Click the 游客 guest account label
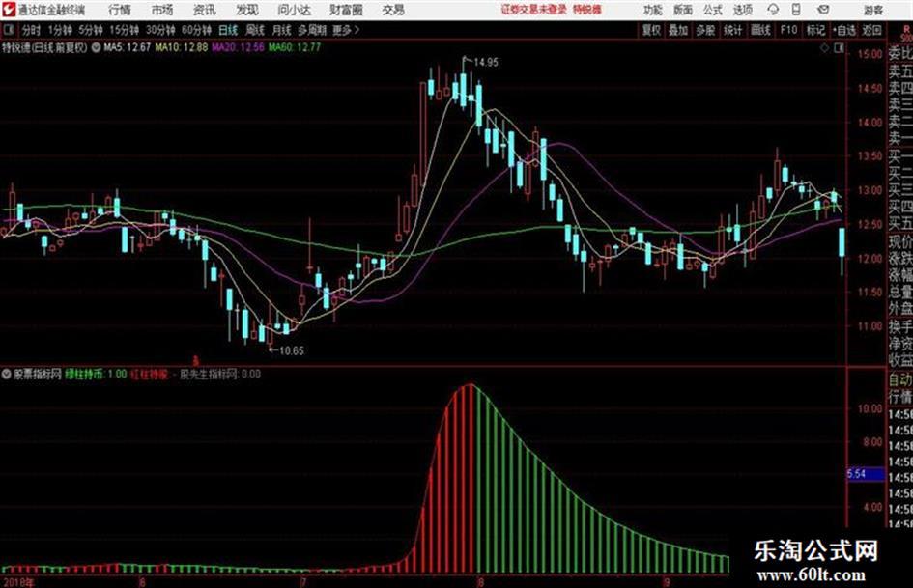This screenshot has height=588, width=913. (x=873, y=10)
